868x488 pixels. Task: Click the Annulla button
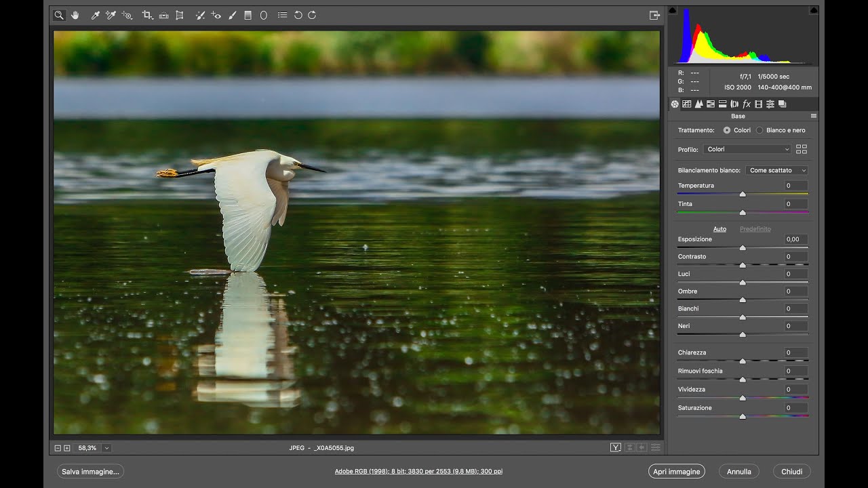point(739,472)
